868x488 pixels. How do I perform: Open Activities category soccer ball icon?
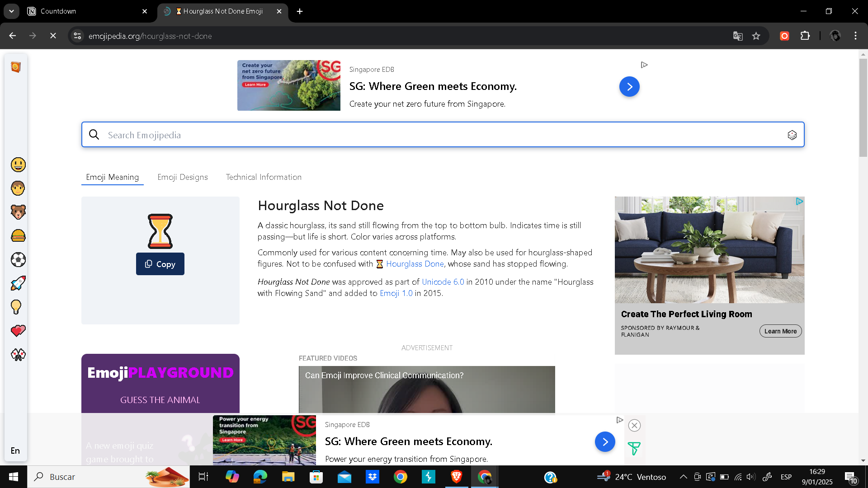[x=18, y=260]
